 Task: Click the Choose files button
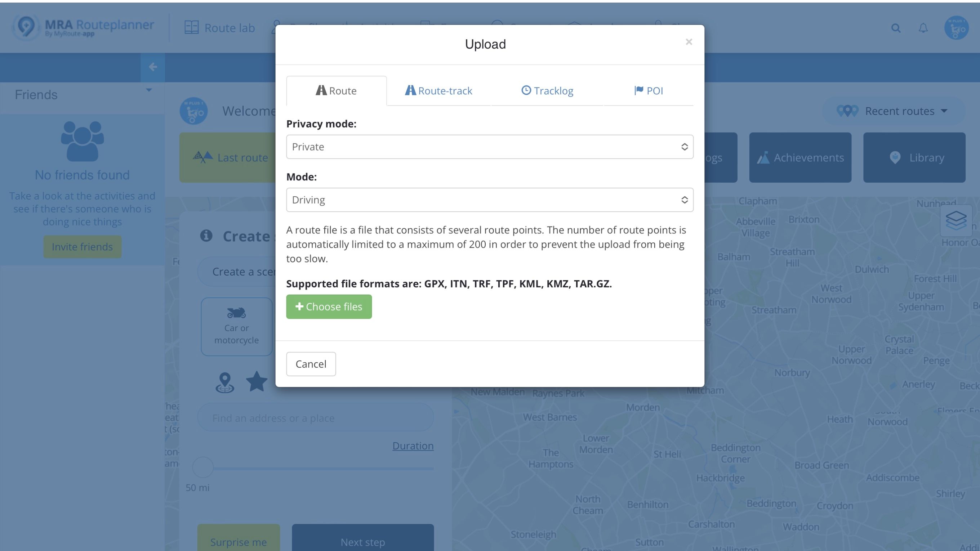tap(329, 306)
